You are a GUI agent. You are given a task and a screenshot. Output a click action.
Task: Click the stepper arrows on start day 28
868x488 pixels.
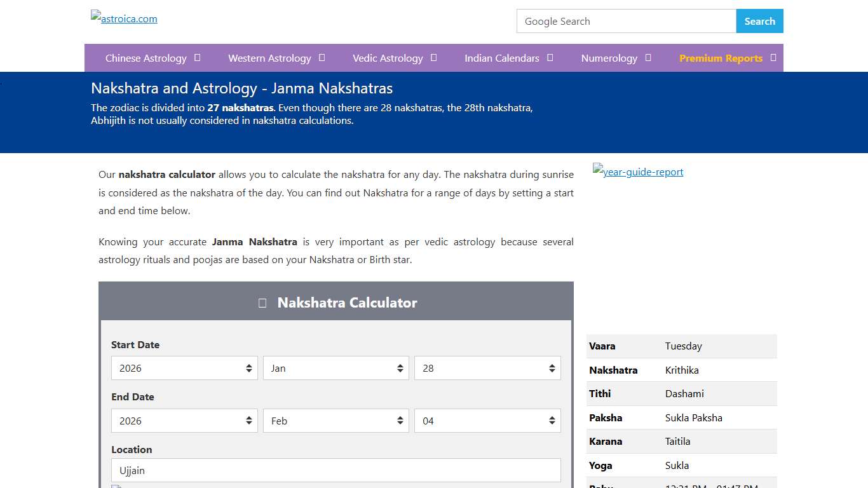[552, 368]
